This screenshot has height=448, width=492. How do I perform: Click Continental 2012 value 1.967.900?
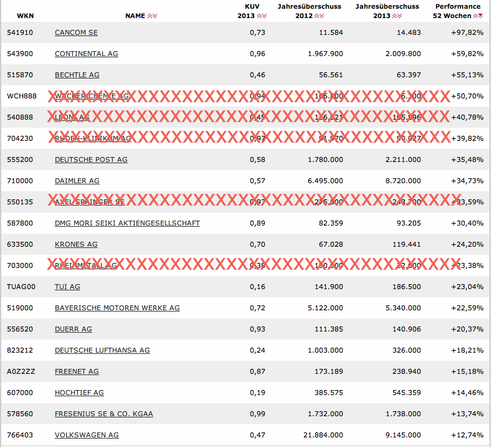pos(325,54)
